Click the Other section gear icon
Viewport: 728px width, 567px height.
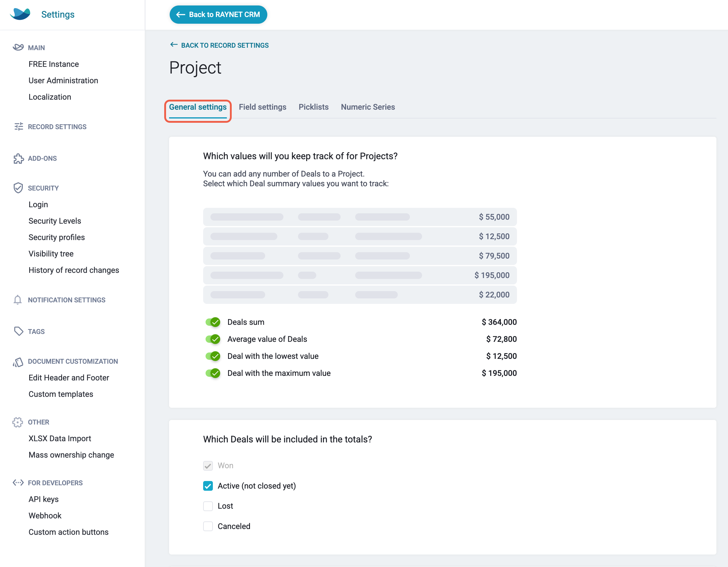coord(18,422)
